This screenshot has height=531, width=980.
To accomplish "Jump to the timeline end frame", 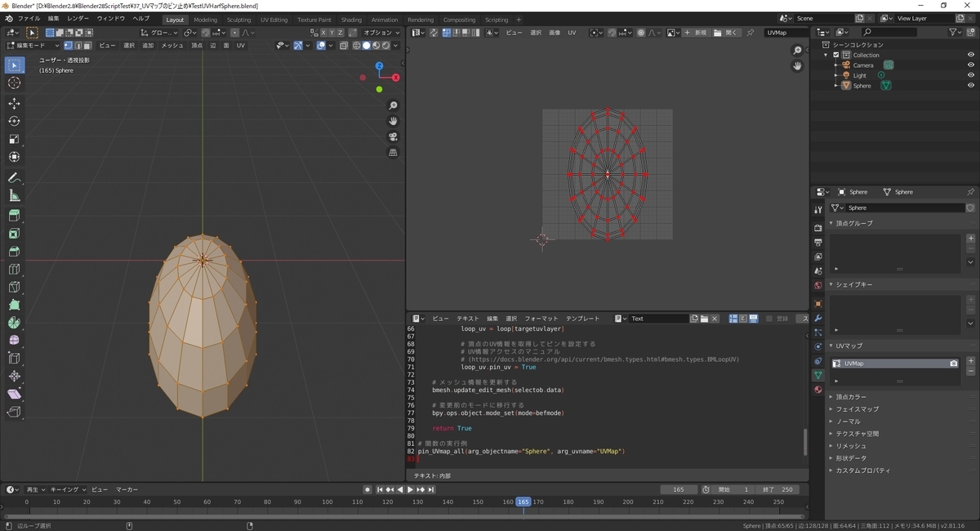I will [431, 489].
